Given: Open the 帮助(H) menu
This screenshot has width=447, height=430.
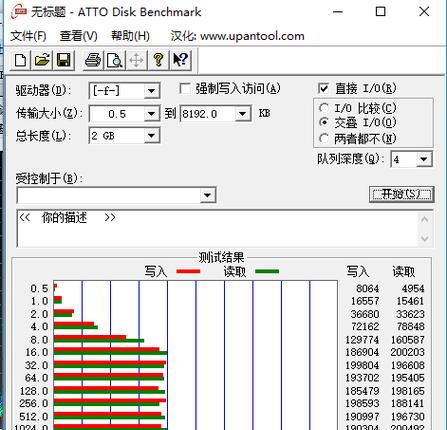Looking at the screenshot, I should point(130,36).
